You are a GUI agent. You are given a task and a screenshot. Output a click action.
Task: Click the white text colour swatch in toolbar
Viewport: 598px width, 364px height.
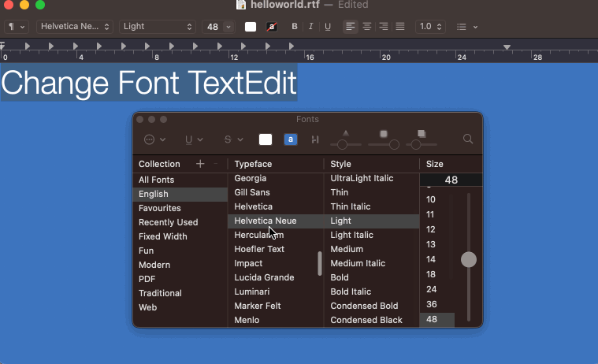pos(251,27)
